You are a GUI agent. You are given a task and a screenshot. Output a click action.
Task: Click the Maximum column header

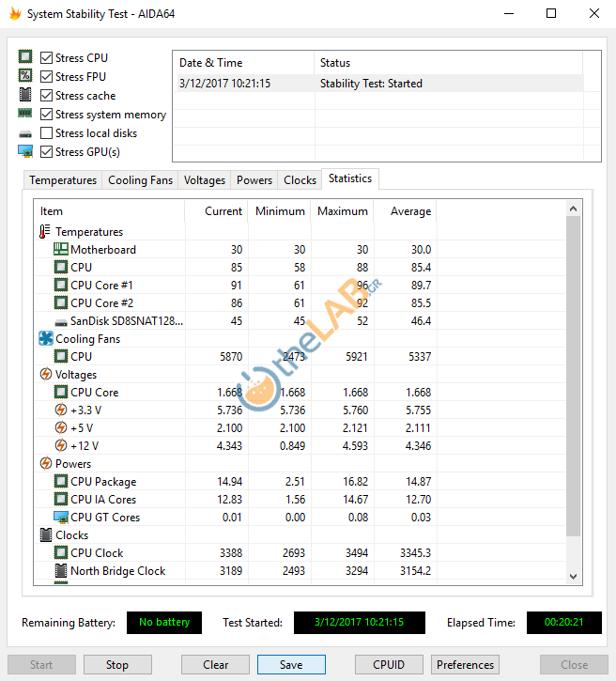342,211
